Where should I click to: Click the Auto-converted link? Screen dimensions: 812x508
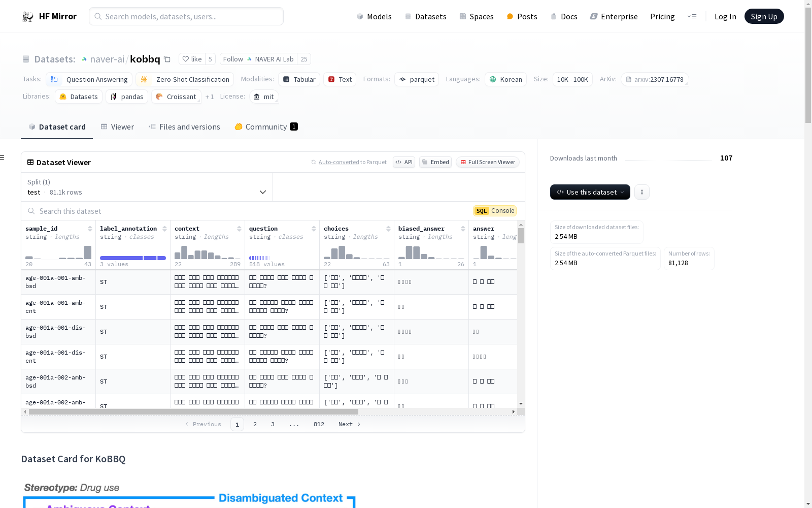coord(339,162)
